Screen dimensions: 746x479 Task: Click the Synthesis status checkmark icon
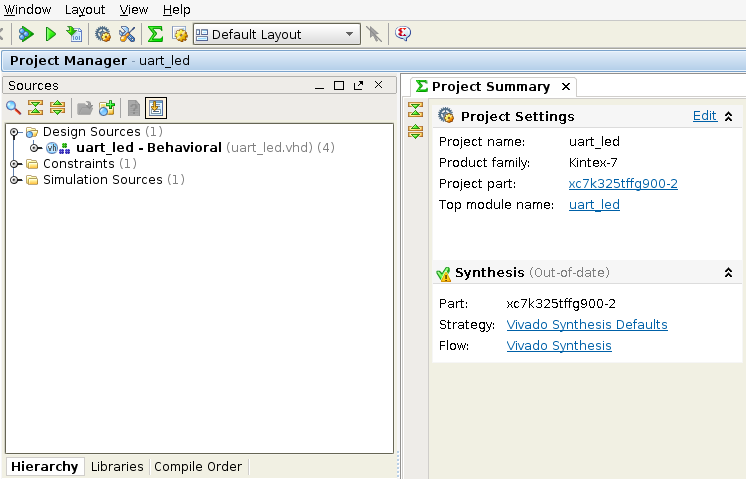point(443,274)
